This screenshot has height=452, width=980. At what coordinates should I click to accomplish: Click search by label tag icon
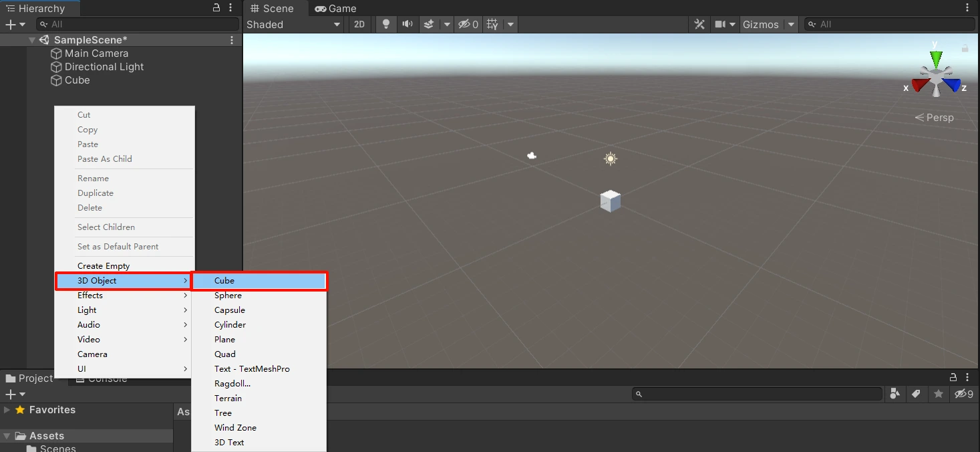916,394
